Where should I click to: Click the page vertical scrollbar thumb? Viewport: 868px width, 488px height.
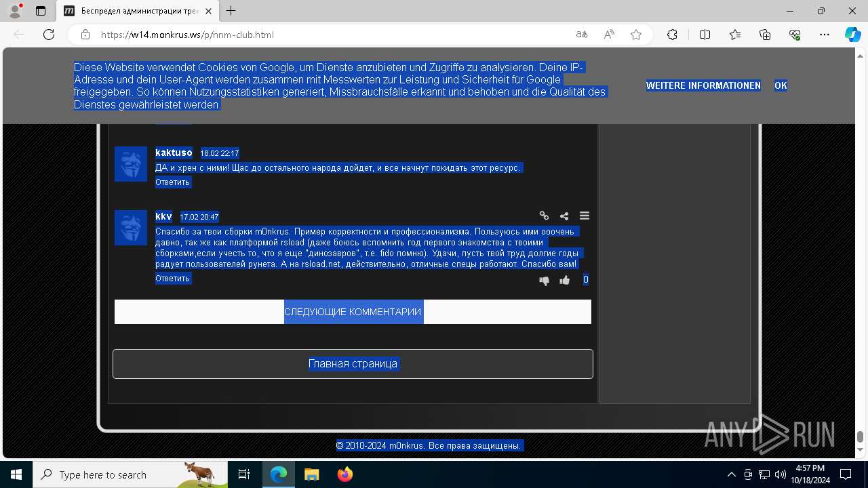pyautogui.click(x=861, y=437)
